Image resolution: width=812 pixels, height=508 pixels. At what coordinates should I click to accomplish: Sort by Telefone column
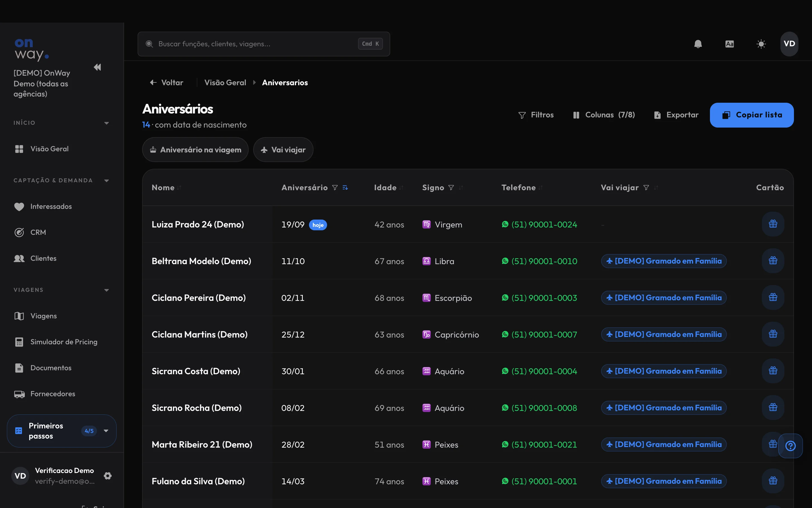coord(540,187)
